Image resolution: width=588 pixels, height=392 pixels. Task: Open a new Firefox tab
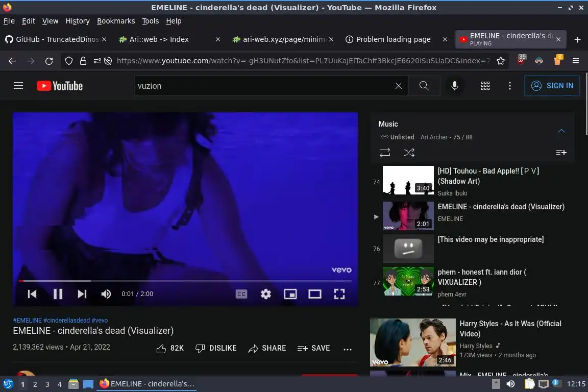pos(577,39)
